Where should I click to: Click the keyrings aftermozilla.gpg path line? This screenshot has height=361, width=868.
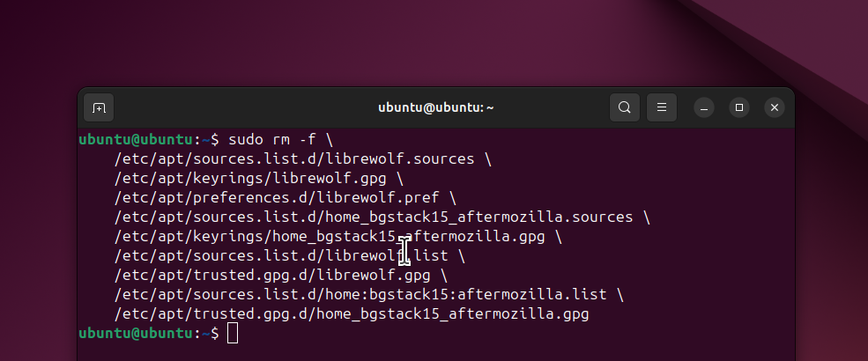[338, 237]
